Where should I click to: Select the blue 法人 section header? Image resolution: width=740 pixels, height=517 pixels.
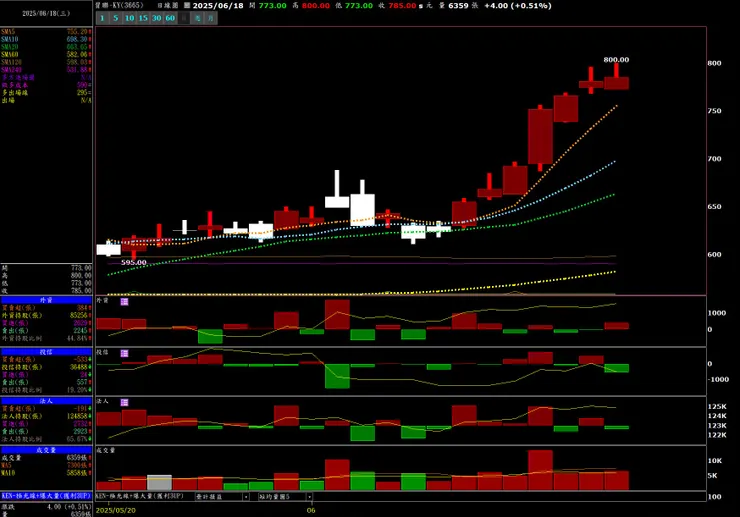coord(46,401)
